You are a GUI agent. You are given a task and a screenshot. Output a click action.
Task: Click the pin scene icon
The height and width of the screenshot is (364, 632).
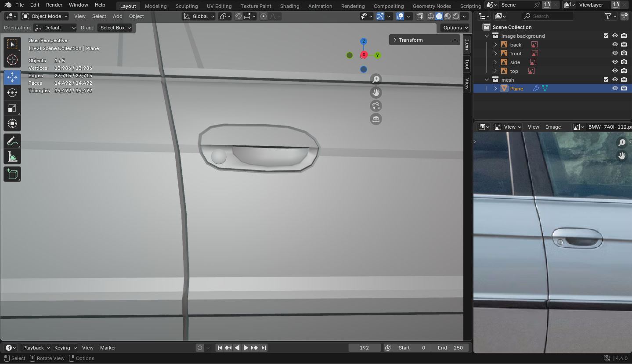(x=537, y=5)
